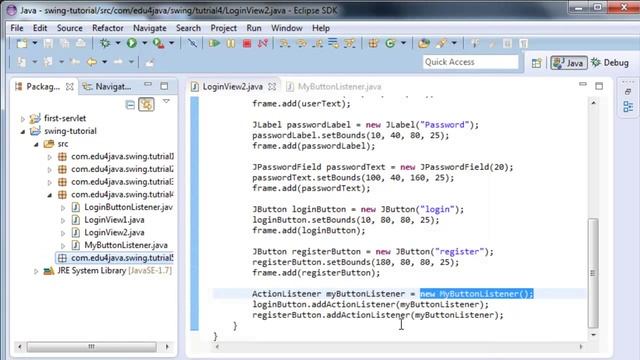Click the Quick Access search field
The width and height of the screenshot is (640, 360).
pos(470,62)
